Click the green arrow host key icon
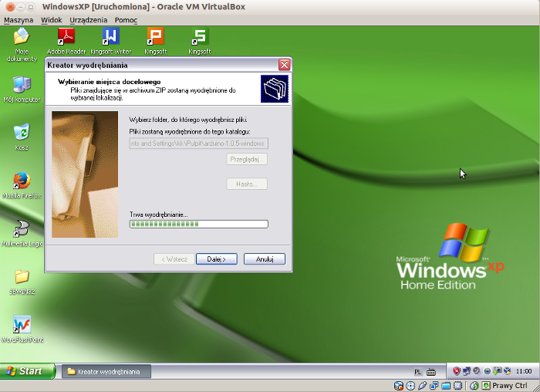 tap(486, 386)
